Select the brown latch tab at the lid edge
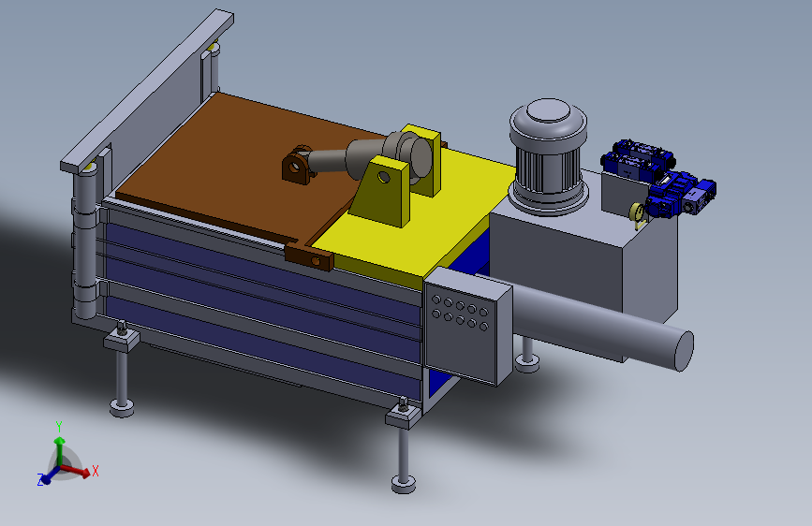This screenshot has width=812, height=526. click(309, 256)
